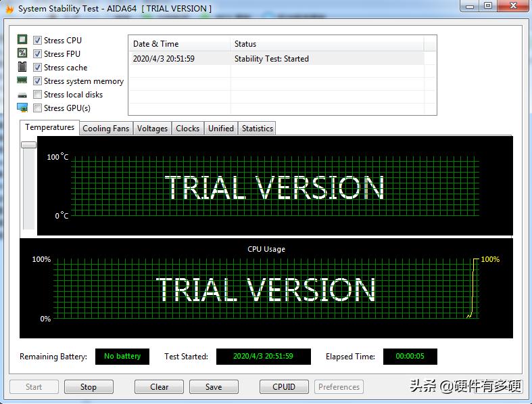Uncheck the Stress CPU checkbox

point(38,41)
